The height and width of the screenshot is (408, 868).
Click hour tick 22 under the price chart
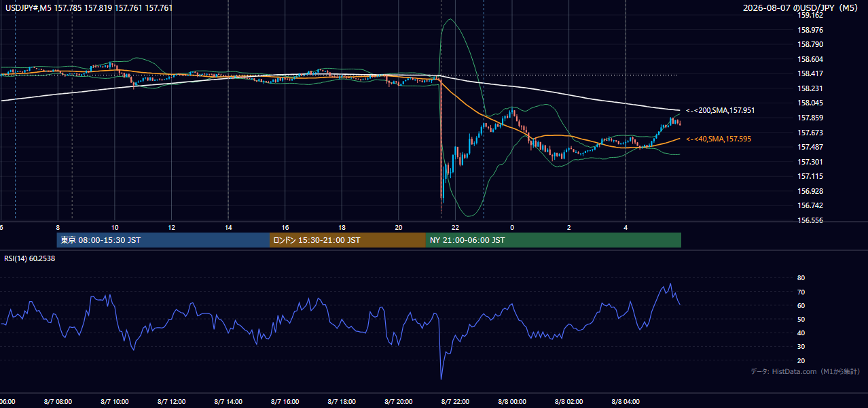455,227
